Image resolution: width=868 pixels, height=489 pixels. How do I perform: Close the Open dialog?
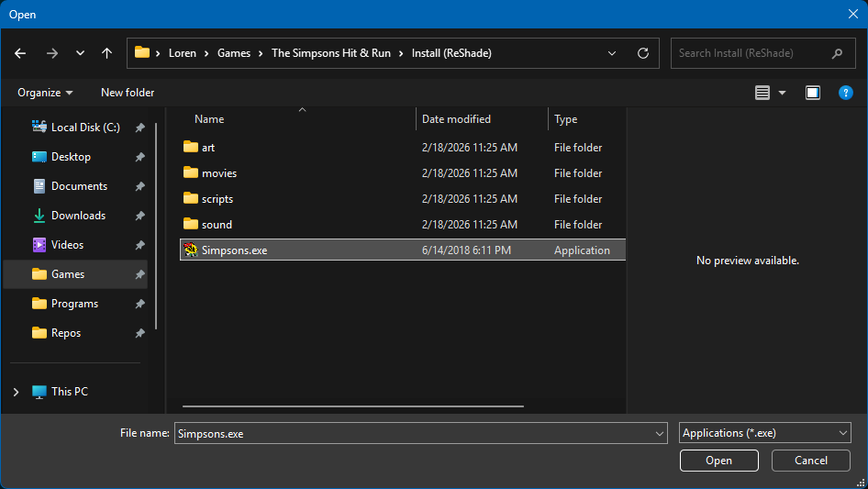(853, 14)
